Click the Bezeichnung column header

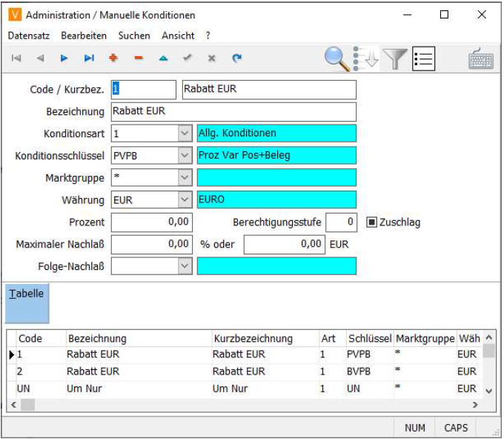pyautogui.click(x=138, y=338)
